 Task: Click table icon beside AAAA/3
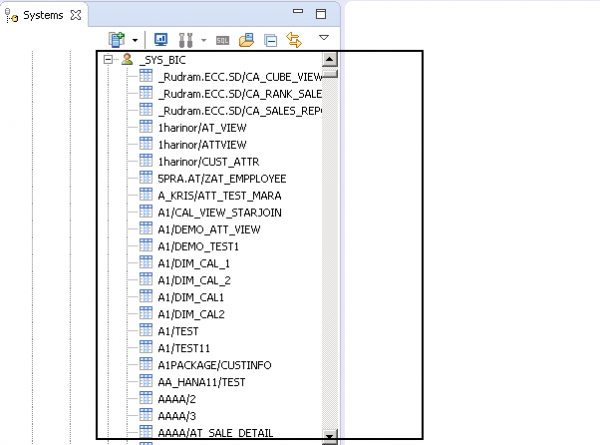tap(146, 415)
